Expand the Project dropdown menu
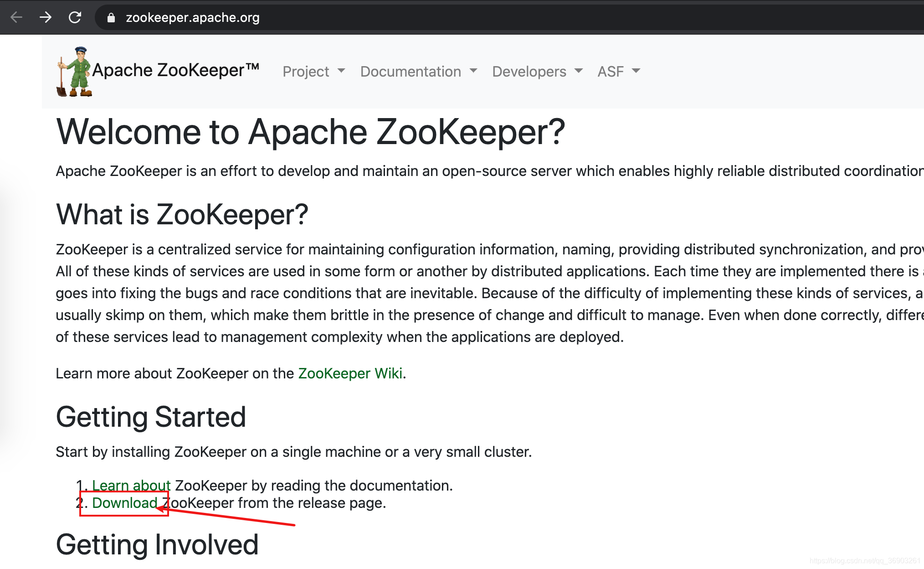Screen dimensions: 924x569 click(314, 72)
